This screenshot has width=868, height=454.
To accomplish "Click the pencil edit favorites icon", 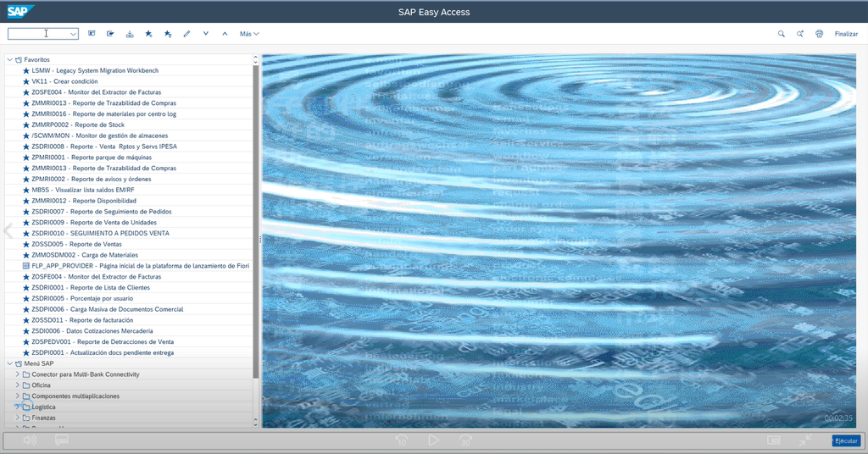I will click(x=186, y=34).
